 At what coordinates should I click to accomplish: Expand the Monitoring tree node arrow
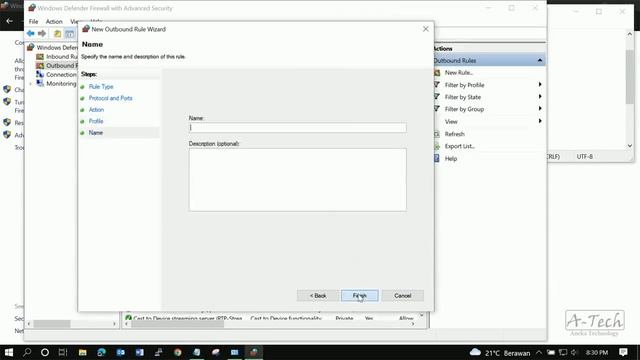pos(31,84)
